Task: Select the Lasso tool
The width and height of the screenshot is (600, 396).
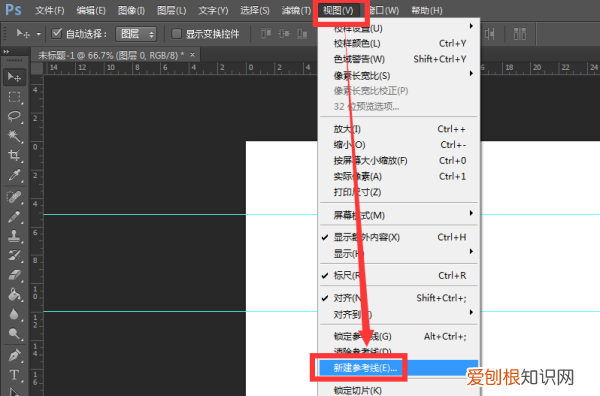Action: pos(15,116)
